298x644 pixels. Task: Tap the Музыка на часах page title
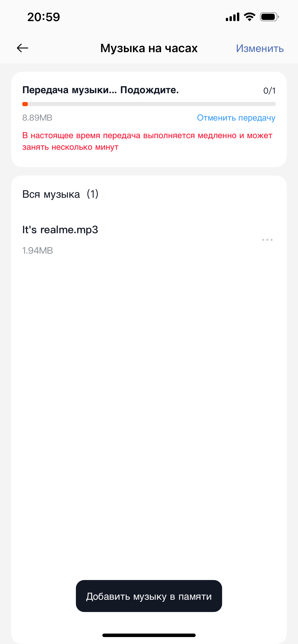tap(149, 48)
